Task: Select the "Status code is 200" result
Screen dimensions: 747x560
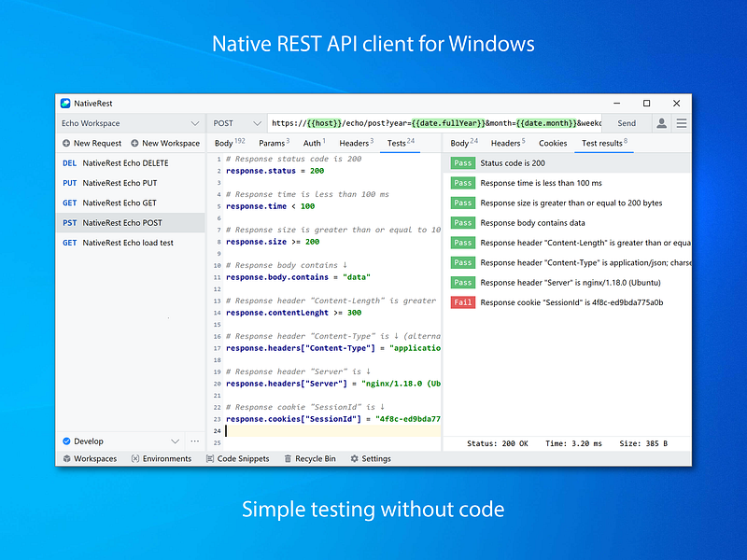Action: coord(567,162)
